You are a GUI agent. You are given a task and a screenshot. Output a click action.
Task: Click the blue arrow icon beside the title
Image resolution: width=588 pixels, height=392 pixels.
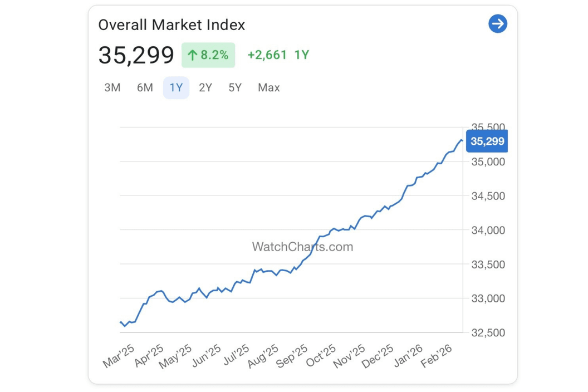click(x=497, y=24)
